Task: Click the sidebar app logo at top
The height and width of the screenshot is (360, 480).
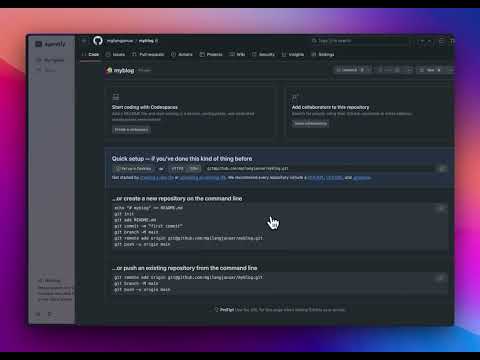Action: [50, 44]
